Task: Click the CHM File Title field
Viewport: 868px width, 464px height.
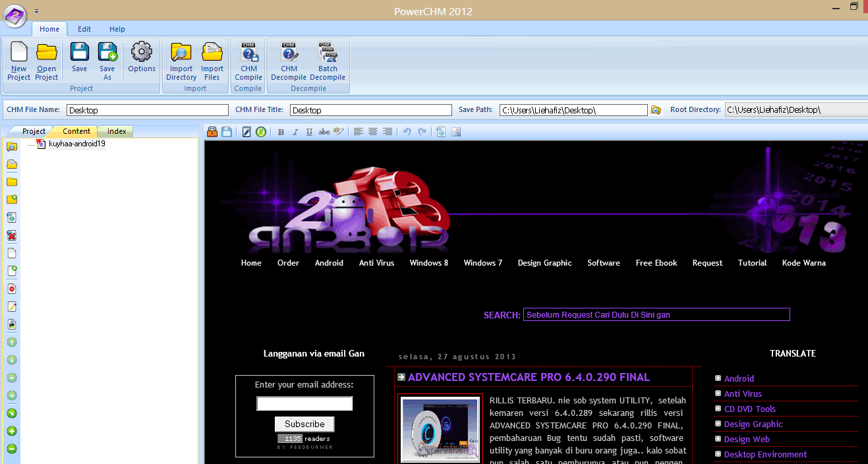Action: 371,110
